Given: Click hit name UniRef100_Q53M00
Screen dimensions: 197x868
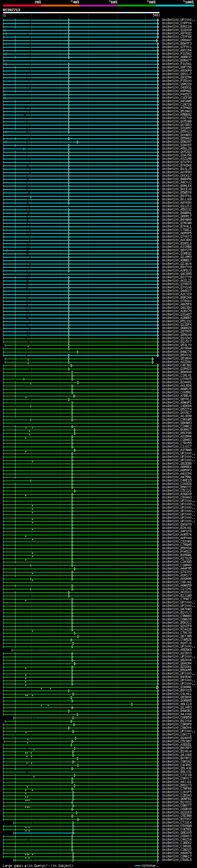Looking at the screenshot, I should (177, 358).
